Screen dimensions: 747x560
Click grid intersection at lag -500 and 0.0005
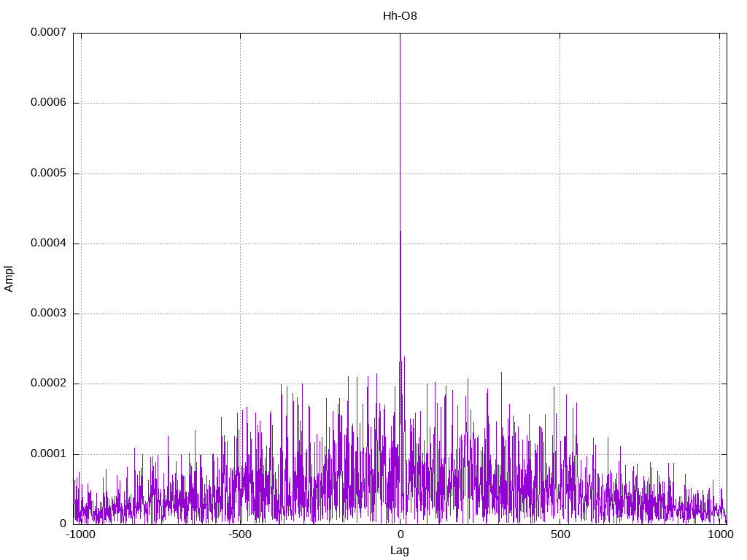(x=240, y=174)
